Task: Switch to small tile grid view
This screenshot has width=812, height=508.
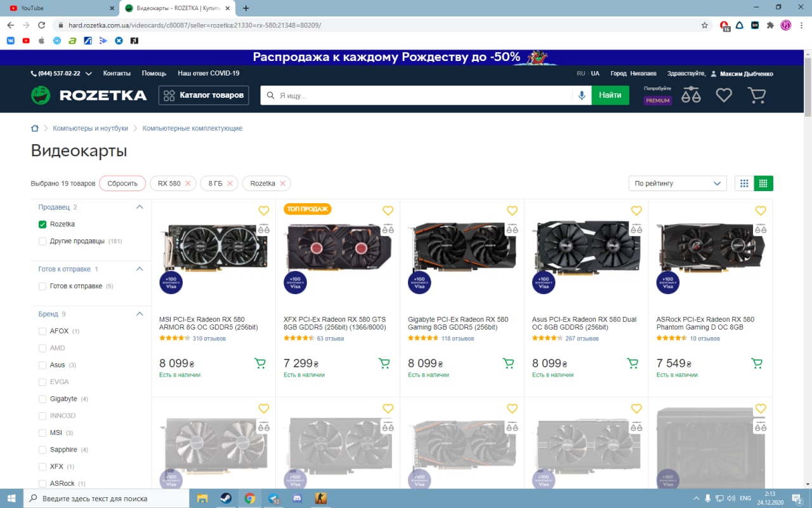Action: [x=763, y=184]
